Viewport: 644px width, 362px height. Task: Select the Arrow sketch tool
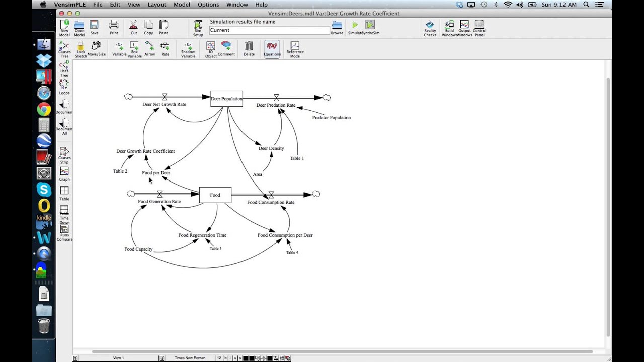tap(149, 48)
